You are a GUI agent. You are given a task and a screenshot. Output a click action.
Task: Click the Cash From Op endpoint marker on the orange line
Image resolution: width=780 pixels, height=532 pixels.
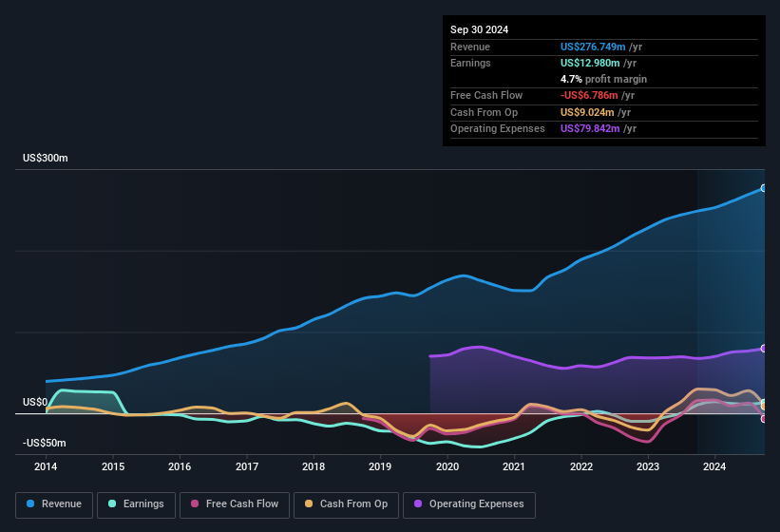pyautogui.click(x=764, y=407)
